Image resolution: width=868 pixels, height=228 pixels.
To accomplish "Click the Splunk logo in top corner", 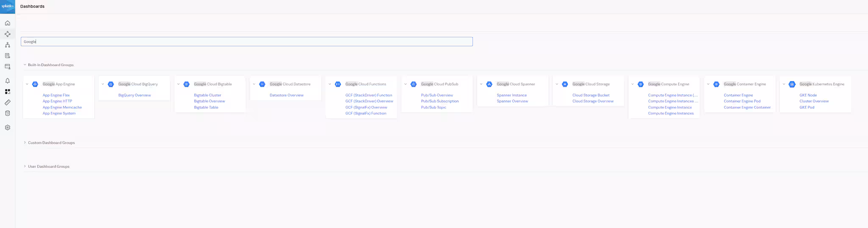I will [x=7, y=6].
